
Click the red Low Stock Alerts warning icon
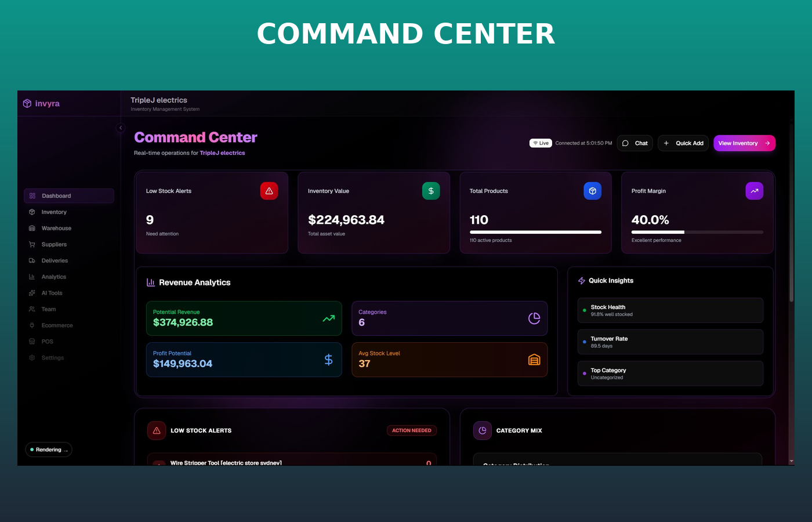pyautogui.click(x=269, y=191)
